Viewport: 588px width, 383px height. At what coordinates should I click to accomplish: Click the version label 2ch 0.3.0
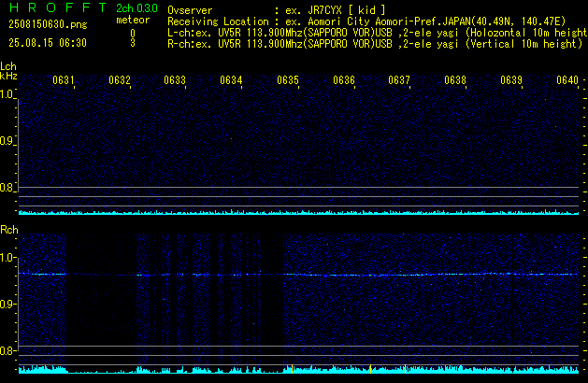136,8
